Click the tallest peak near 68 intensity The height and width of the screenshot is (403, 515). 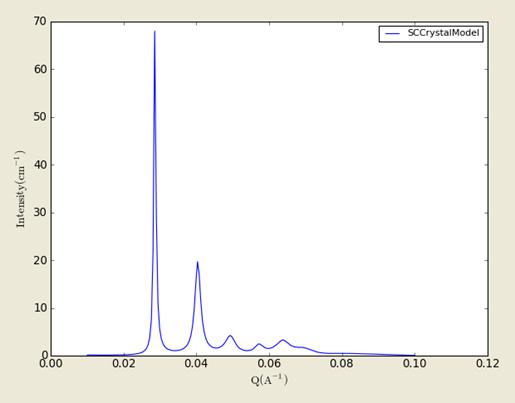coord(155,31)
